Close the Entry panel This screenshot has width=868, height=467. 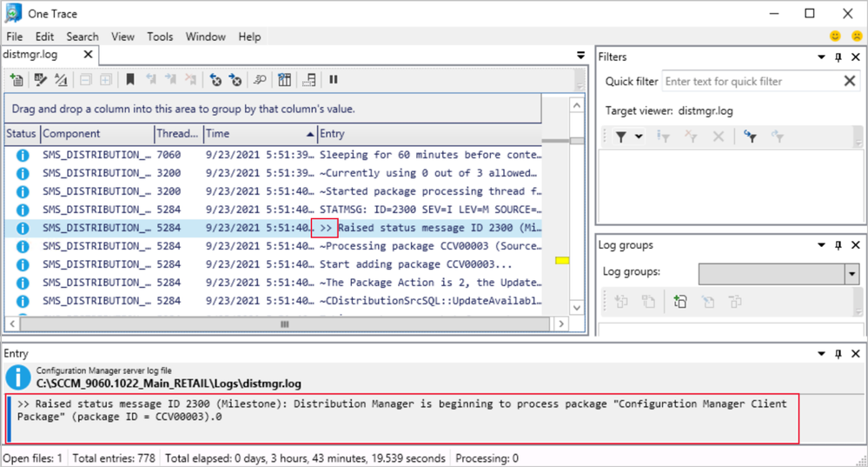click(855, 353)
